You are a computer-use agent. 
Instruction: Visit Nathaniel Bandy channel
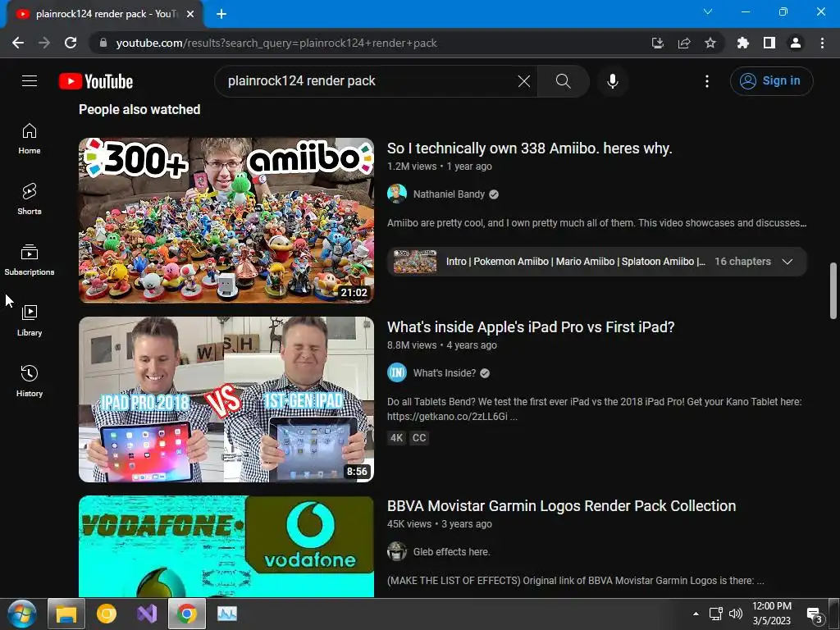click(449, 194)
